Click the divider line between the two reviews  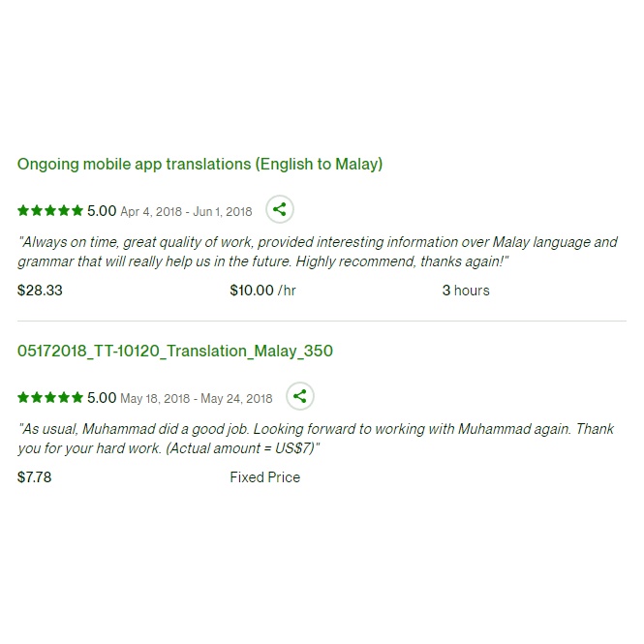point(322,321)
